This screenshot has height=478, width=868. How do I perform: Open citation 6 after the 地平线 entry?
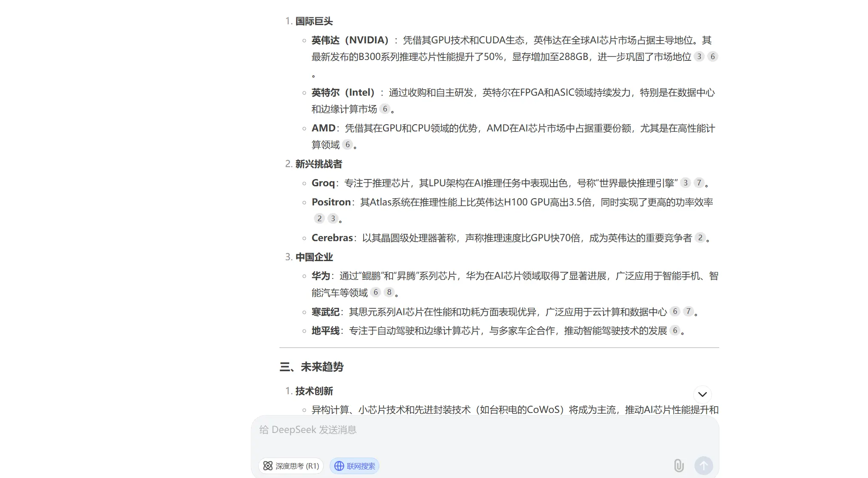675,330
